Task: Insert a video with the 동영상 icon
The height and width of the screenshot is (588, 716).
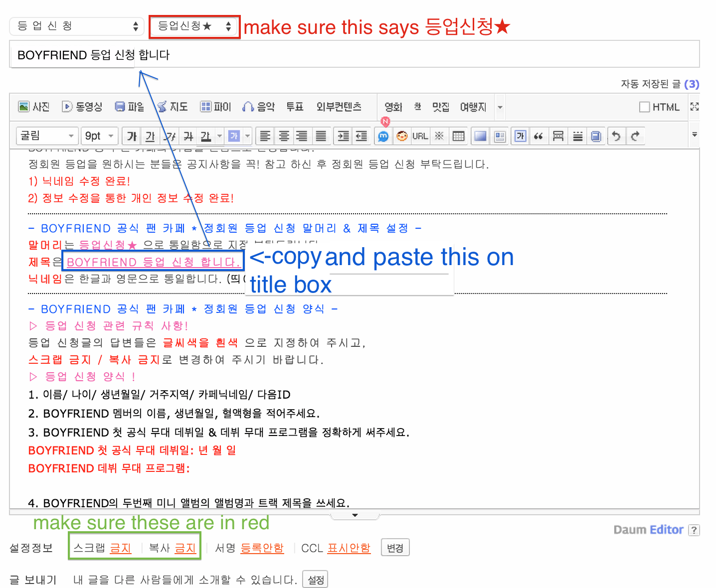Action: click(82, 107)
